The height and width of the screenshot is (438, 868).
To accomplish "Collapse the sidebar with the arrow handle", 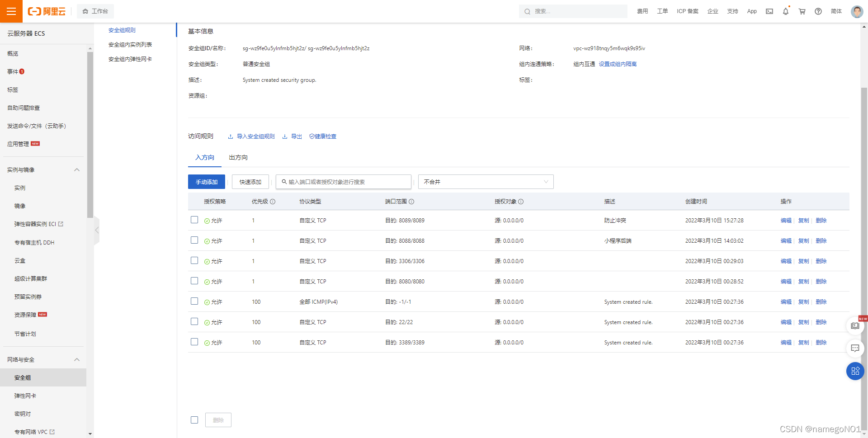I will (97, 230).
